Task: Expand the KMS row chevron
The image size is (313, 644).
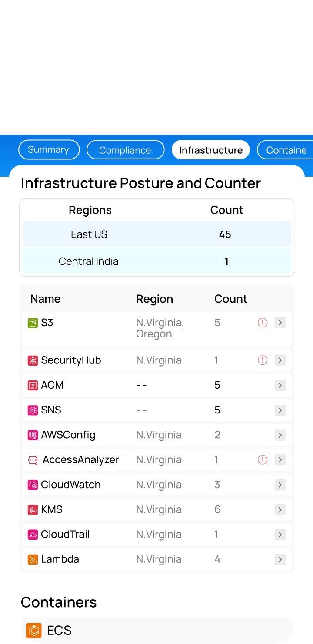Action: [x=280, y=510]
